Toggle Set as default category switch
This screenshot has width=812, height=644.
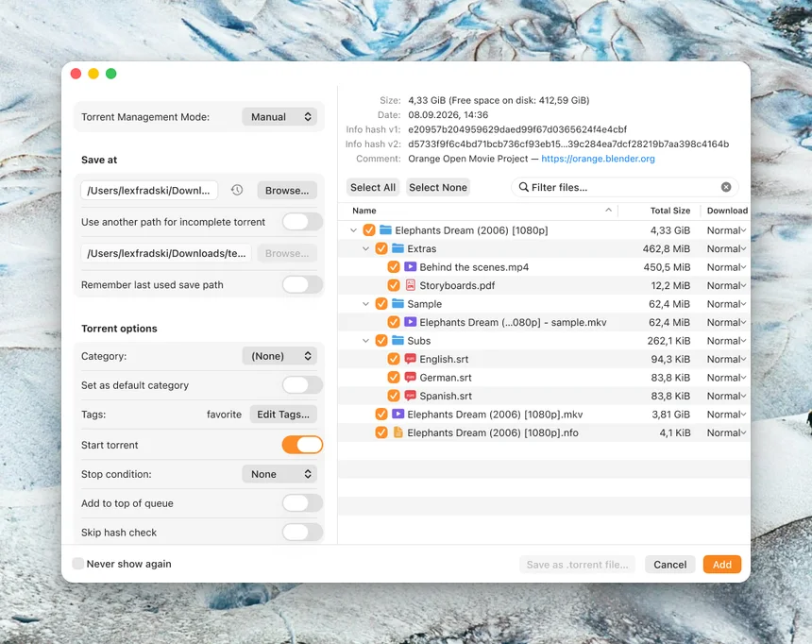[x=302, y=385]
